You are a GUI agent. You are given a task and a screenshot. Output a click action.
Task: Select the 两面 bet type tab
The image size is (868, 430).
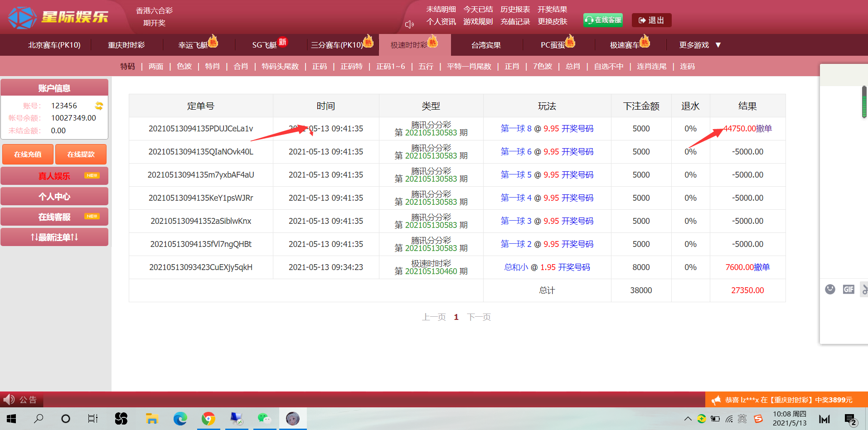[156, 67]
